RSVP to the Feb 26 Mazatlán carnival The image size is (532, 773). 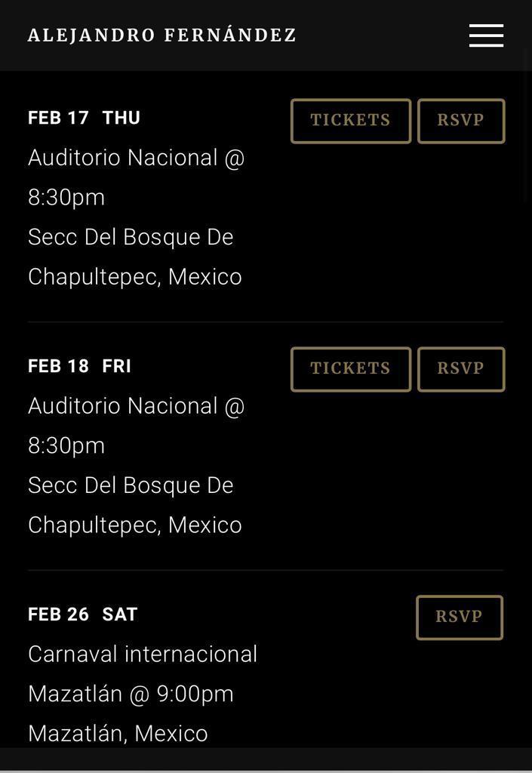(459, 617)
